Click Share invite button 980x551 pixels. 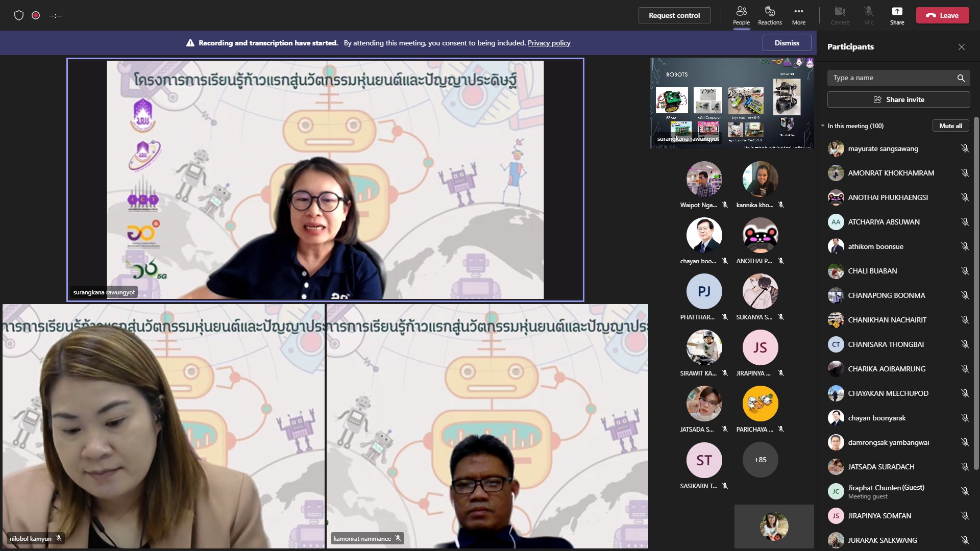coord(898,99)
